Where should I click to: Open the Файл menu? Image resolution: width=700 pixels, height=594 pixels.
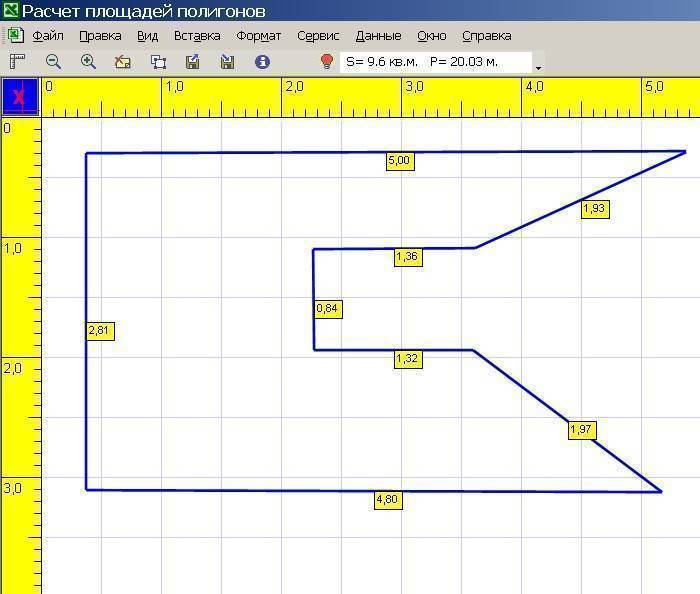click(x=48, y=36)
